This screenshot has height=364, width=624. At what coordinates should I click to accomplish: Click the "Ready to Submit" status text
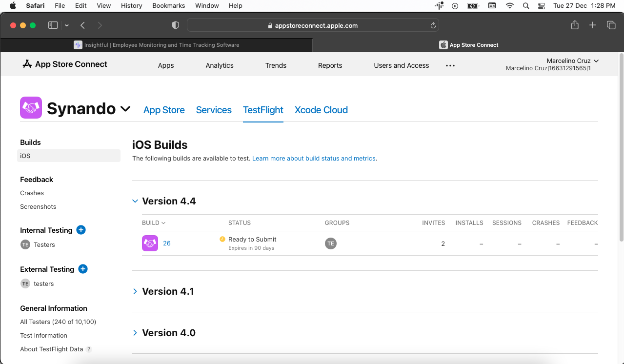(x=252, y=239)
